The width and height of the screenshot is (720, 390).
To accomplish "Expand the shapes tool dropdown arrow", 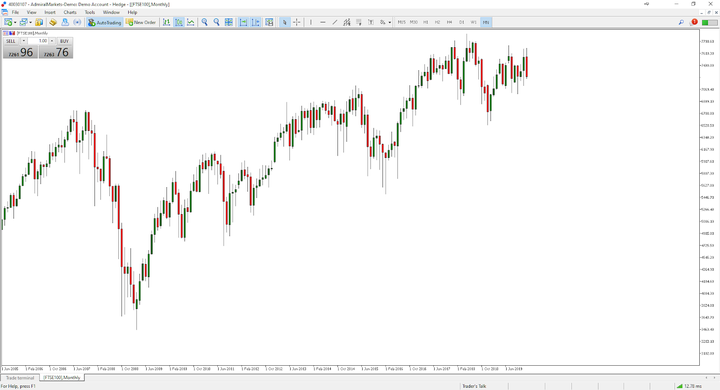I will click(390, 22).
